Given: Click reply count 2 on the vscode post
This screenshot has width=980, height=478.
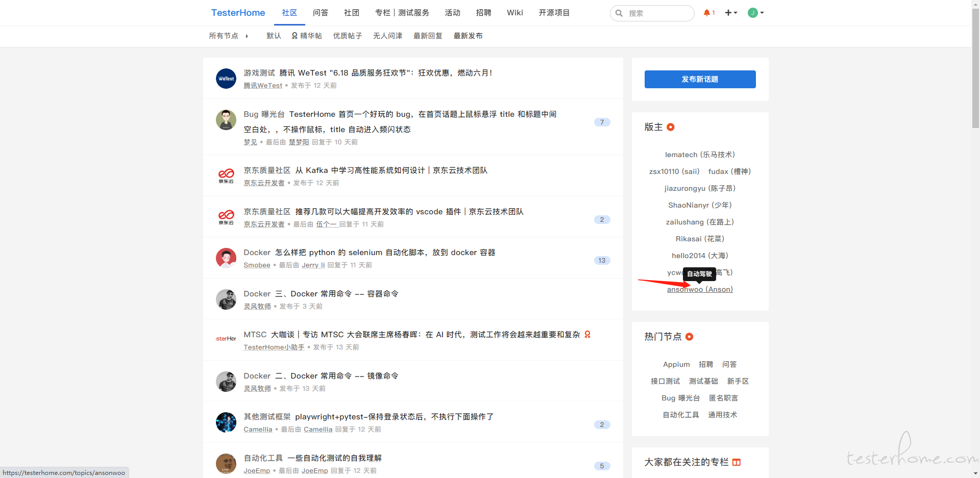Looking at the screenshot, I should [602, 219].
